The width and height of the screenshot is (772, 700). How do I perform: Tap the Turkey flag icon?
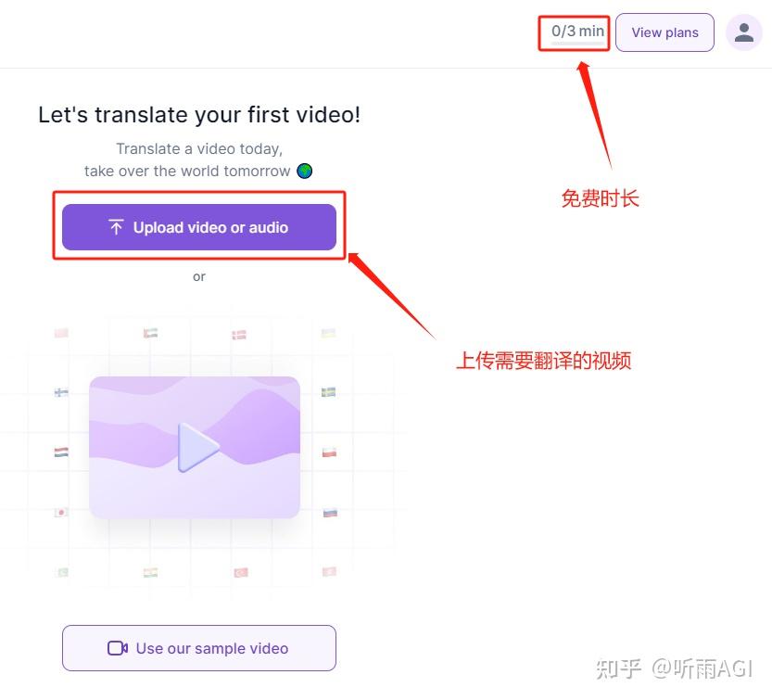pos(241,572)
